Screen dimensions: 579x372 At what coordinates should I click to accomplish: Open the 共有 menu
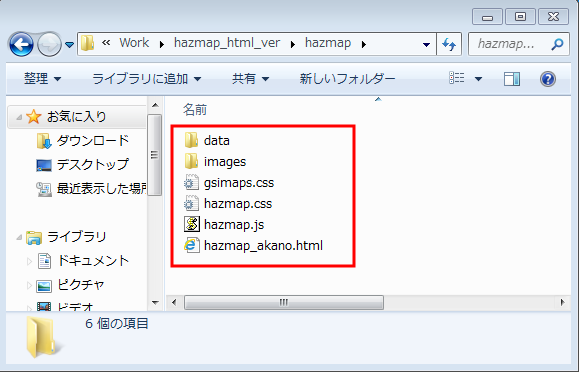(x=250, y=79)
